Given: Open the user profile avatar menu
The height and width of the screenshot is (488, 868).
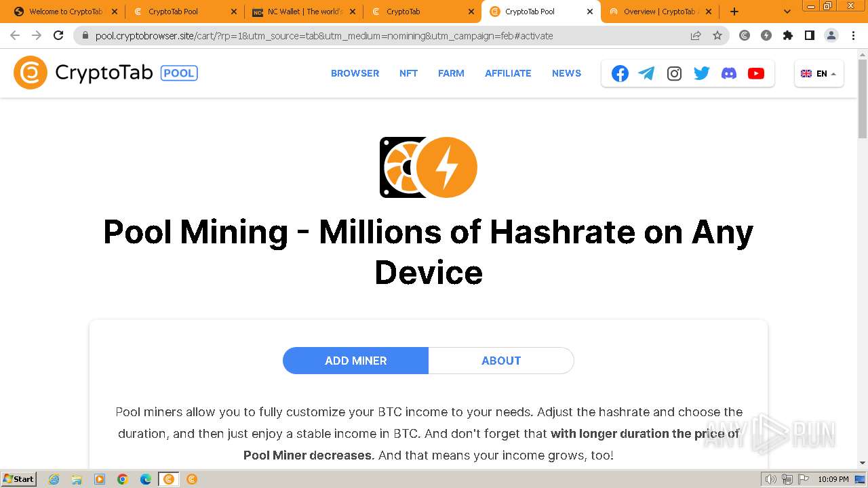Looking at the screenshot, I should click(831, 35).
